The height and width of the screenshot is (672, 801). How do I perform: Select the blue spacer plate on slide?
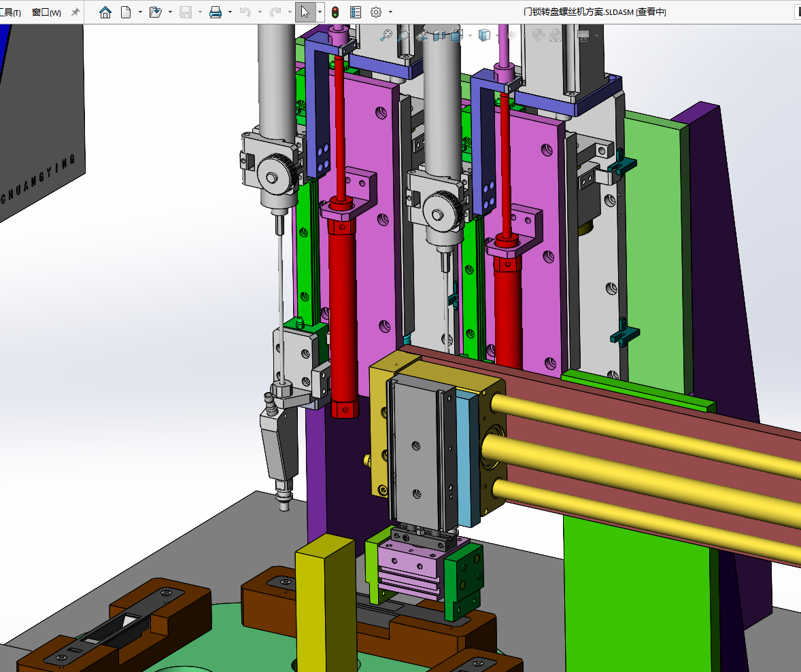pyautogui.click(x=468, y=457)
